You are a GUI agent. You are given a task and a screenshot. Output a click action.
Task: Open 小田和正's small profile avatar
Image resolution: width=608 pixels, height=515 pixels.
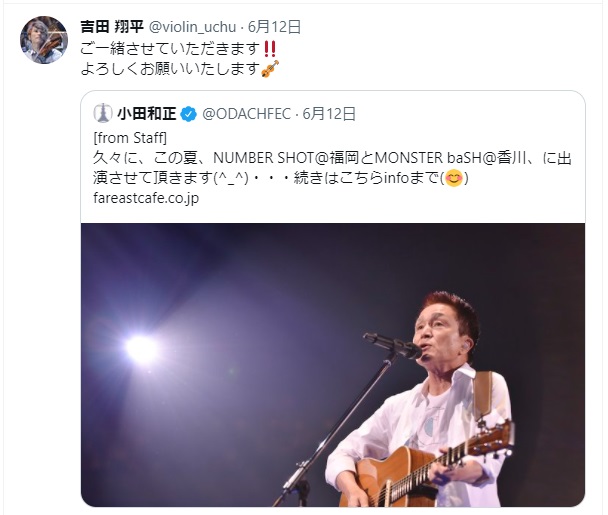click(103, 114)
